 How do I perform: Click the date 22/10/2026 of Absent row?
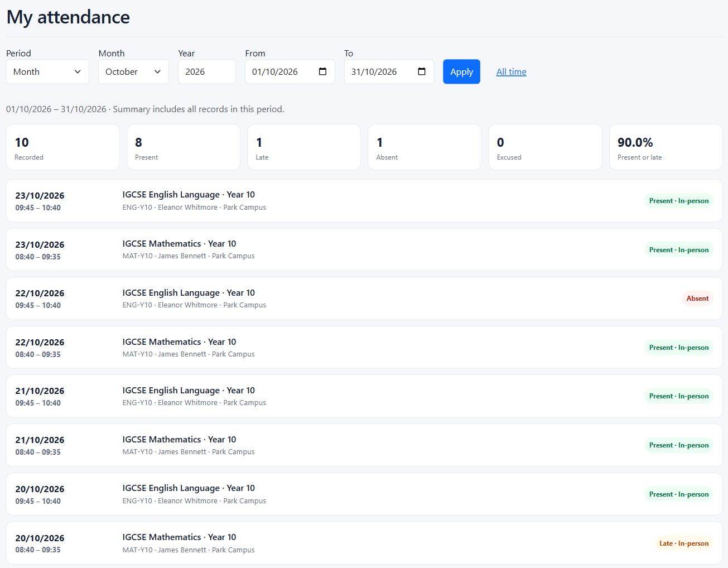click(x=40, y=293)
